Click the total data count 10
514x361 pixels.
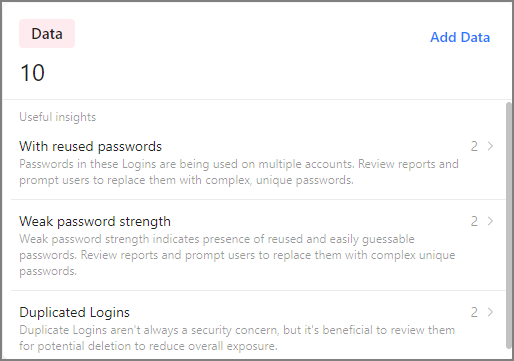click(x=32, y=73)
